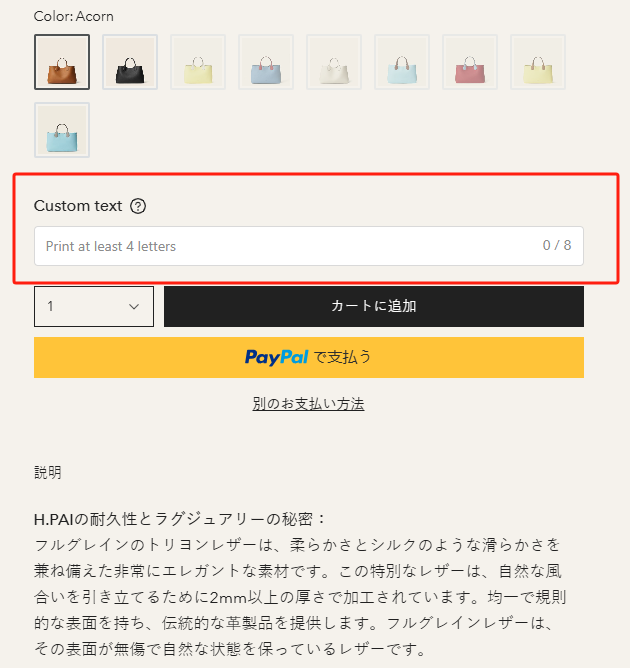Click the 説明 section heading
This screenshot has width=630, height=668.
pyautogui.click(x=48, y=472)
